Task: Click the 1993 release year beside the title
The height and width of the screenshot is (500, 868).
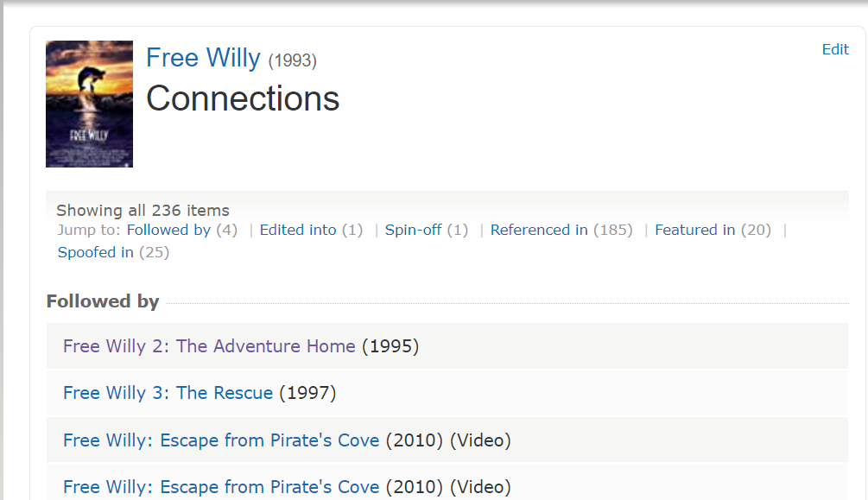Action: [x=293, y=60]
